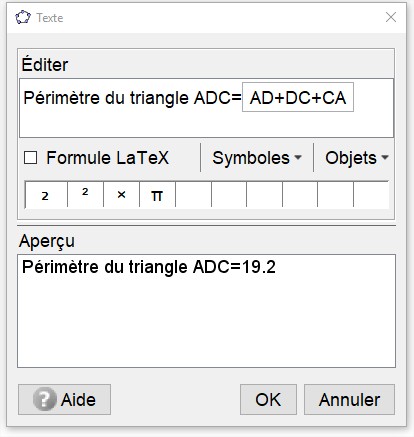The width and height of the screenshot is (414, 437).
Task: Close the Texte dialog with the X
Action: click(x=391, y=17)
